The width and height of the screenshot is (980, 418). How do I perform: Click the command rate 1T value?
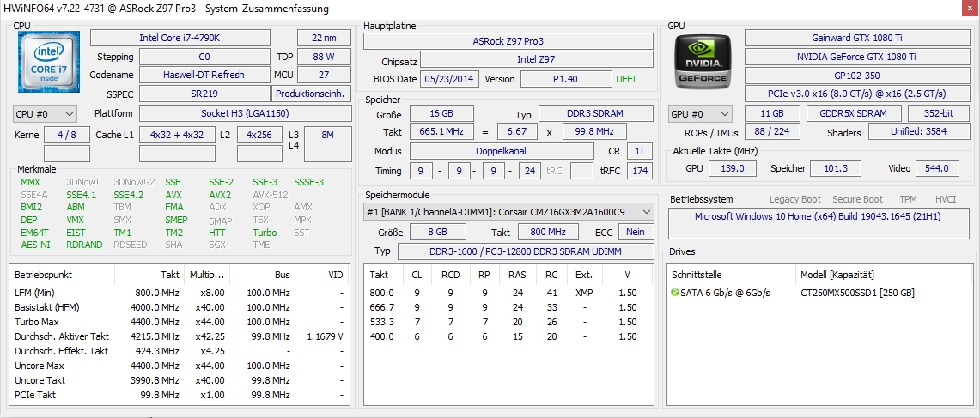tap(640, 151)
